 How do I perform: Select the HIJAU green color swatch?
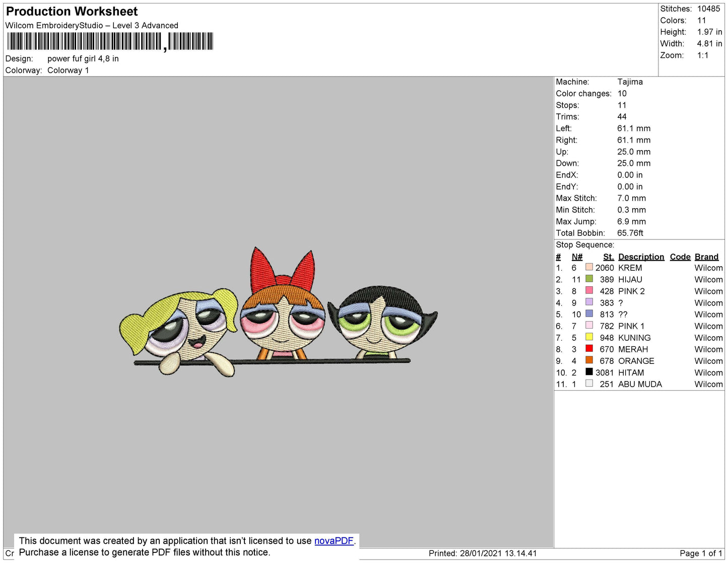point(589,278)
